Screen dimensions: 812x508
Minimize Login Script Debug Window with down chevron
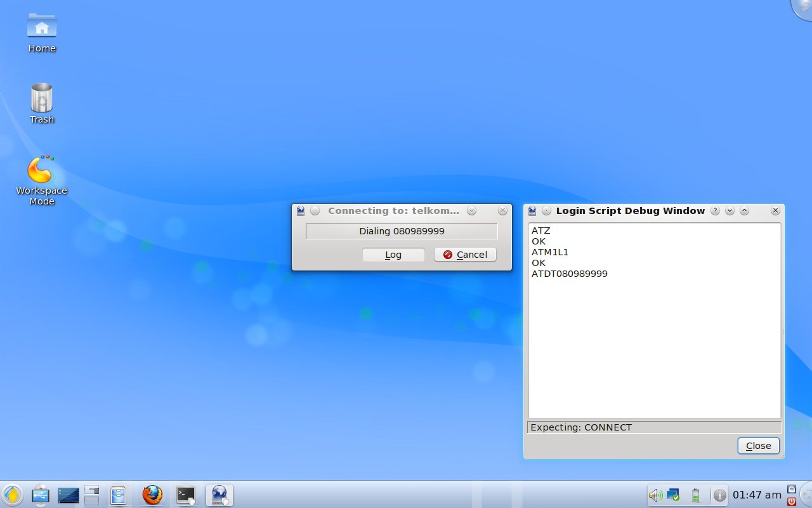point(730,211)
